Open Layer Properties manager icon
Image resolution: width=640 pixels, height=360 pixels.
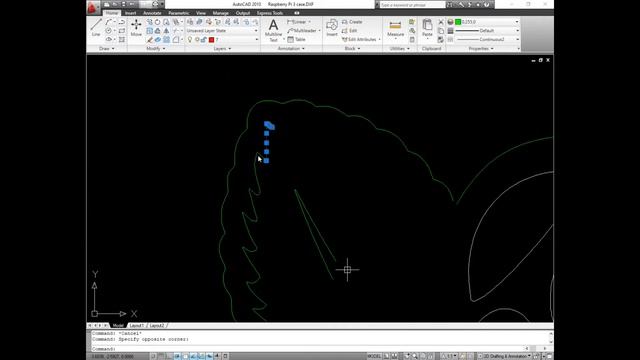pos(190,22)
